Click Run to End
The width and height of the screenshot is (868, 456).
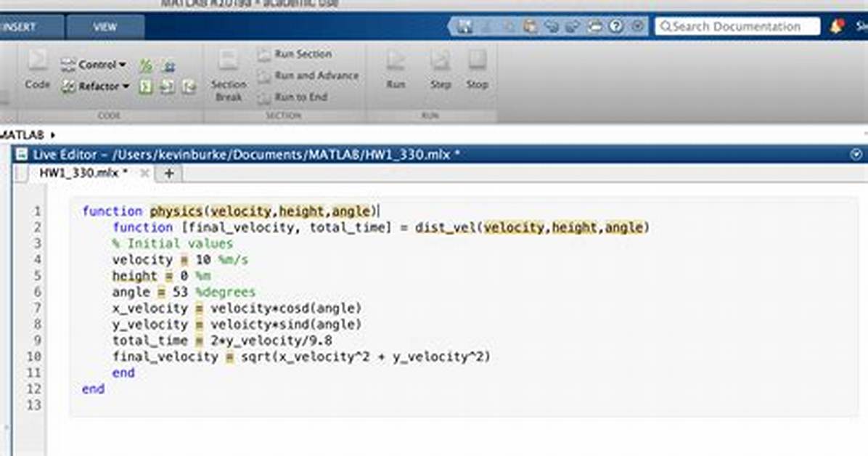pos(292,97)
